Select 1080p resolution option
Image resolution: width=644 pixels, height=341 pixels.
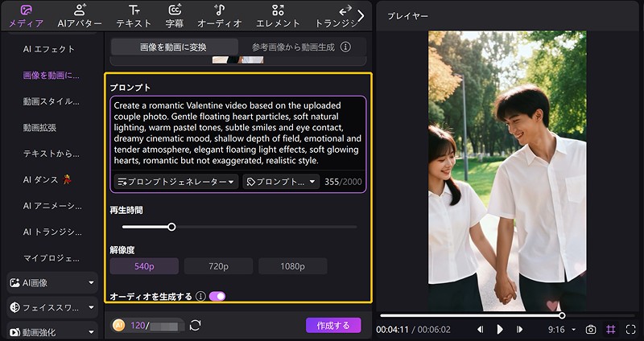pos(292,266)
